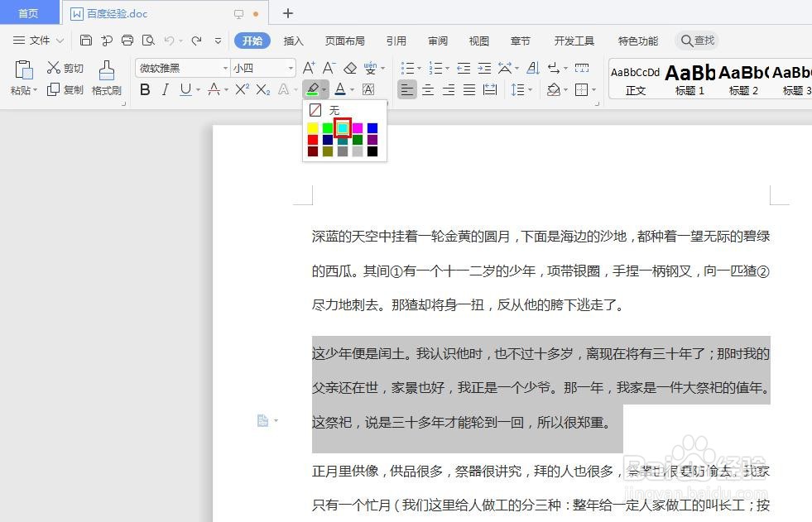Select the bulleted list icon

pos(409,66)
